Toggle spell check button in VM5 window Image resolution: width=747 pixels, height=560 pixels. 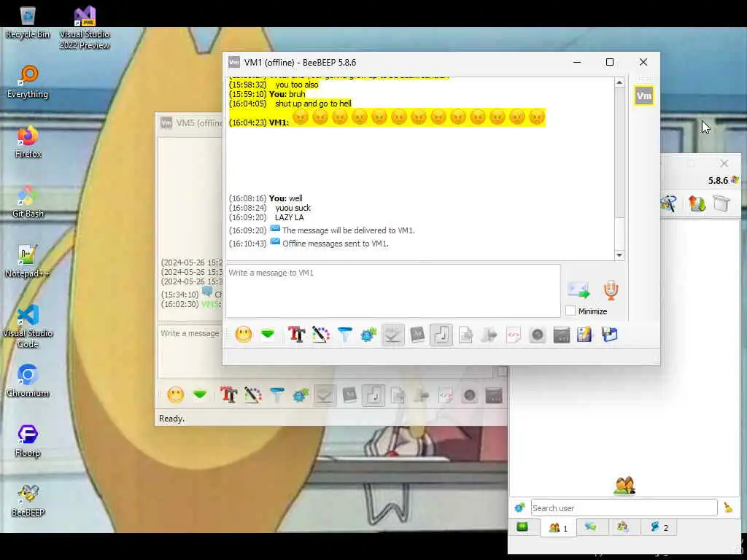325,394
